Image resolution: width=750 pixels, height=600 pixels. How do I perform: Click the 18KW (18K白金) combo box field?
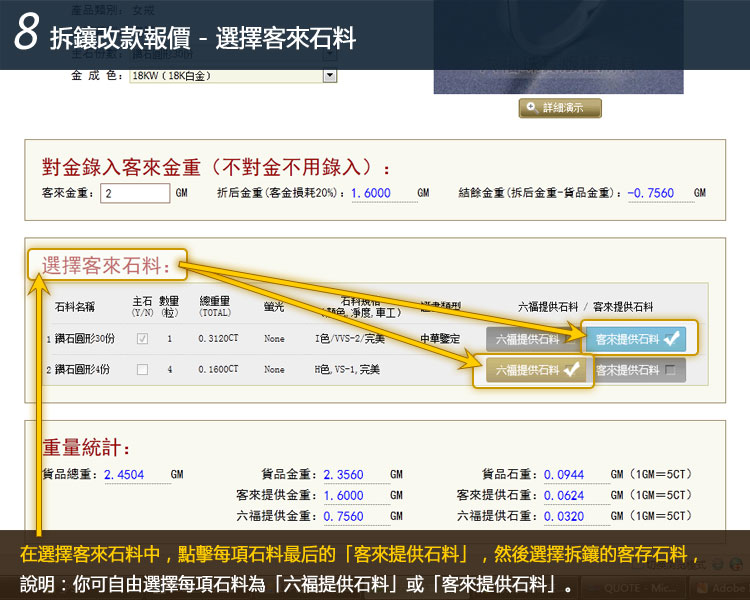(233, 76)
